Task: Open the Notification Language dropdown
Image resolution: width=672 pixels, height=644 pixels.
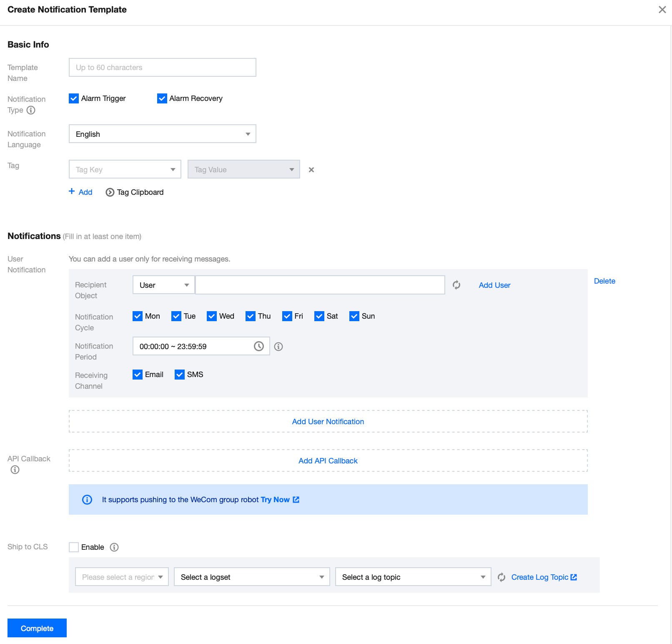Action: point(162,134)
